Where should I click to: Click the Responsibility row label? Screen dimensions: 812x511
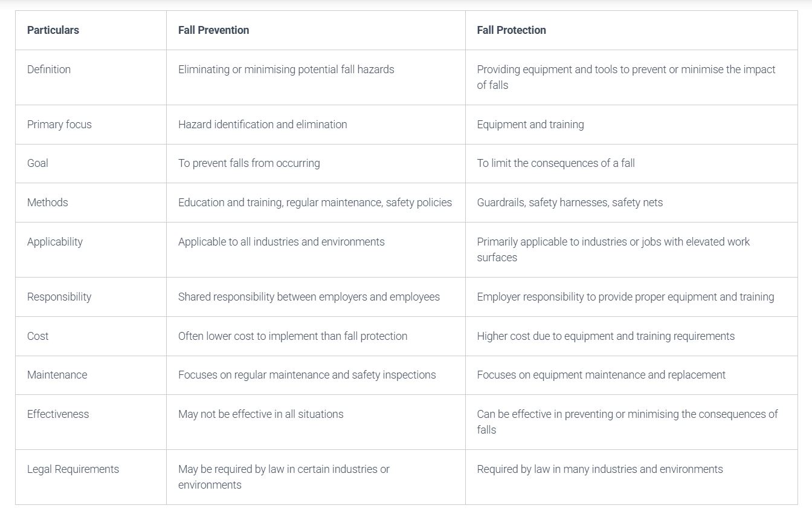59,297
